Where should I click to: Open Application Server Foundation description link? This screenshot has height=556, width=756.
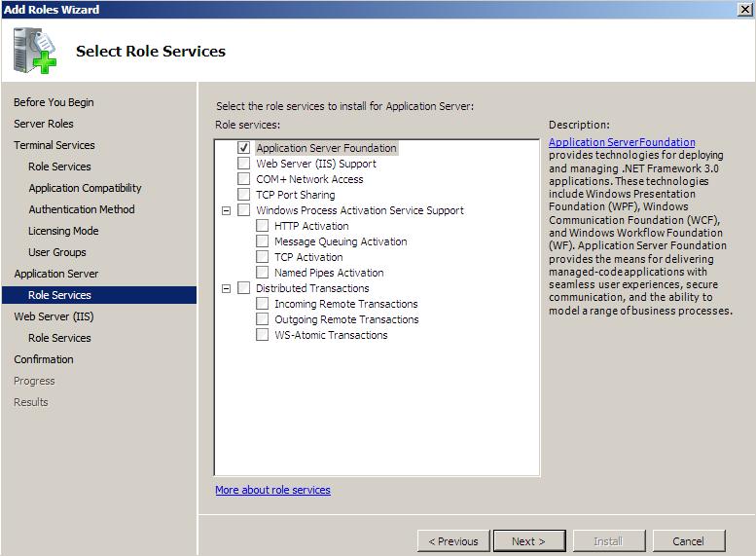click(622, 142)
